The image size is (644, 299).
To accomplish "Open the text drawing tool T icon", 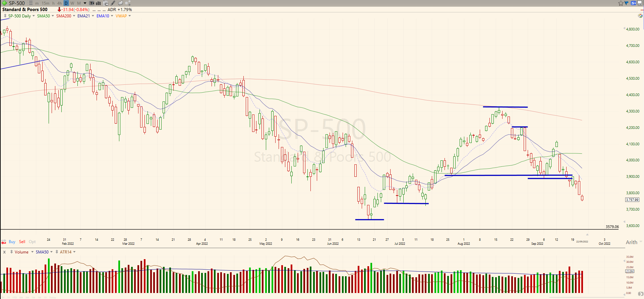I will click(x=92, y=3).
